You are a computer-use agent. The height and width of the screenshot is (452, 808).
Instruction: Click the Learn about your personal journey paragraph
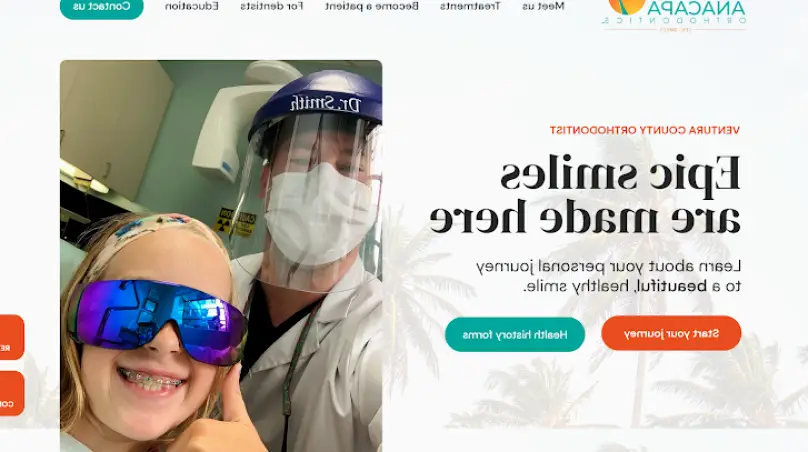click(608, 276)
